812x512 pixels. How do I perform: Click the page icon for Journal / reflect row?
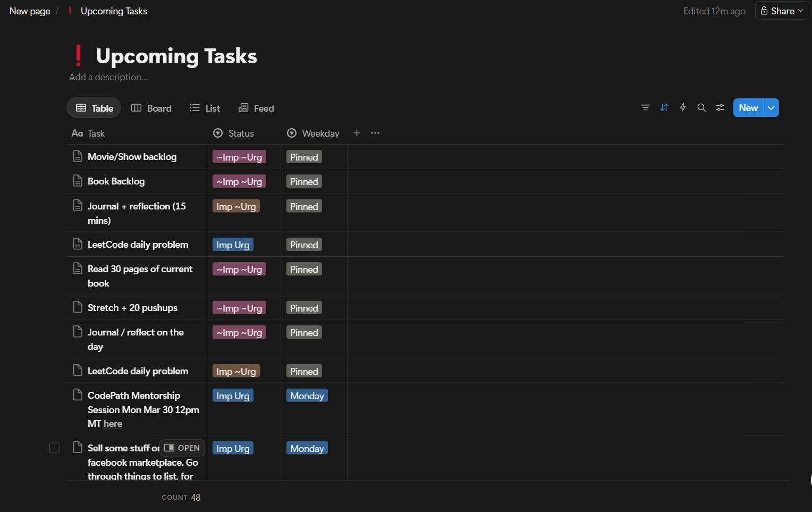click(78, 332)
